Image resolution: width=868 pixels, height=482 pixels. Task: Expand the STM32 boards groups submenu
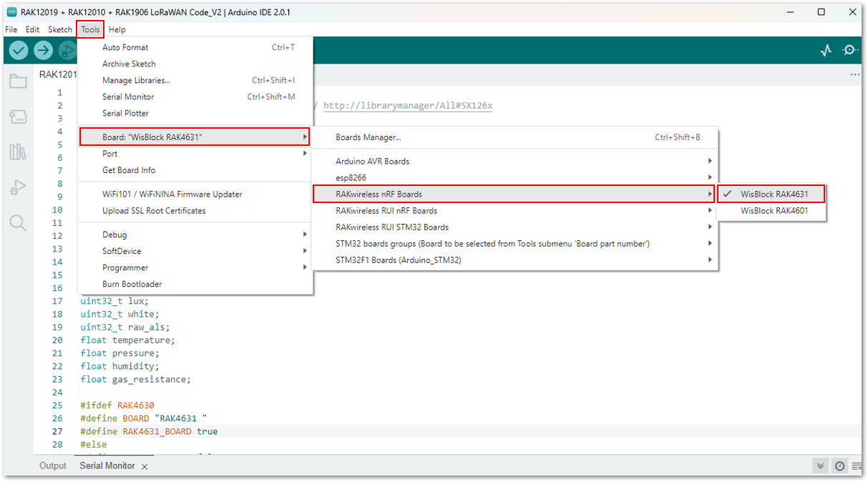tap(515, 243)
